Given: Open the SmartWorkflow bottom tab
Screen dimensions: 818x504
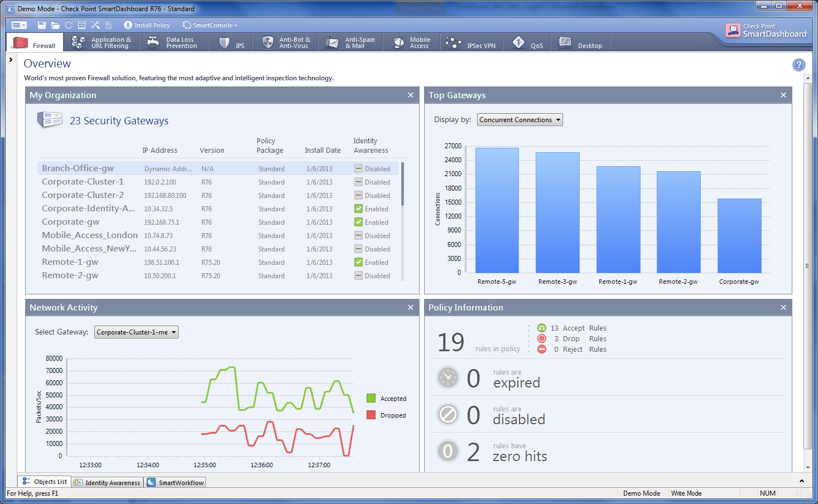Looking at the screenshot, I should (x=175, y=483).
